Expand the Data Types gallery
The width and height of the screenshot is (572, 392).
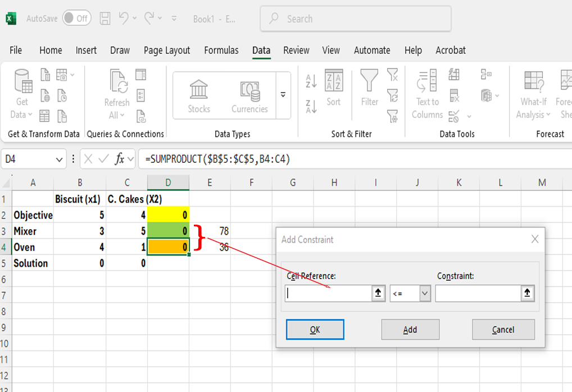click(283, 95)
